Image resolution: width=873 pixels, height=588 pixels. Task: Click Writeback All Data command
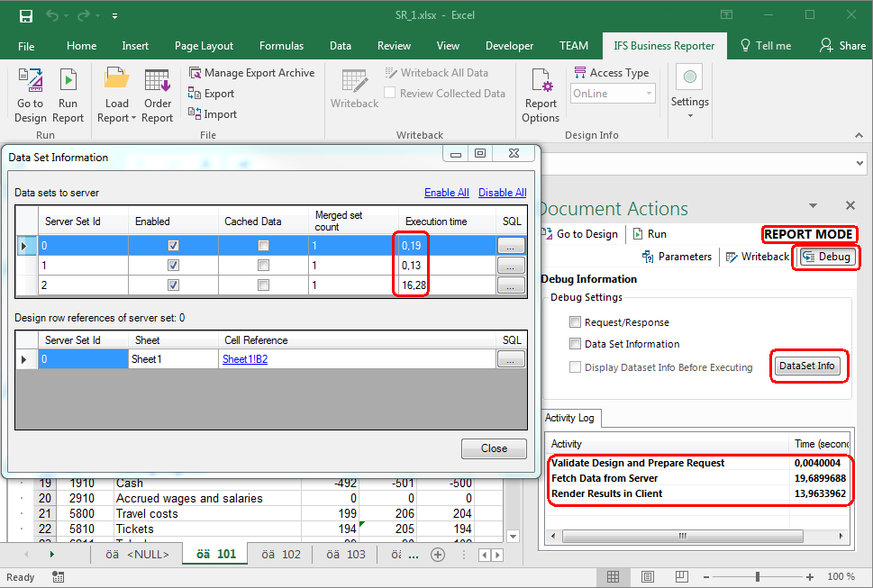pyautogui.click(x=436, y=73)
